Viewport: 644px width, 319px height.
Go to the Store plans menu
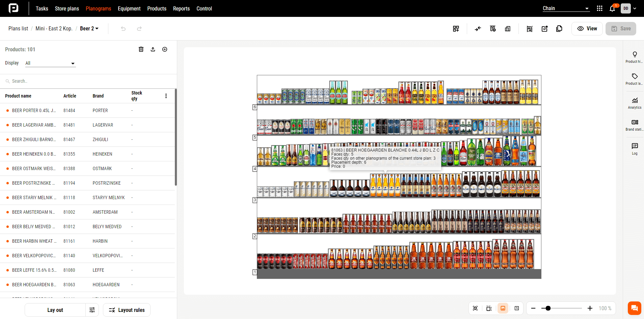coord(67,8)
